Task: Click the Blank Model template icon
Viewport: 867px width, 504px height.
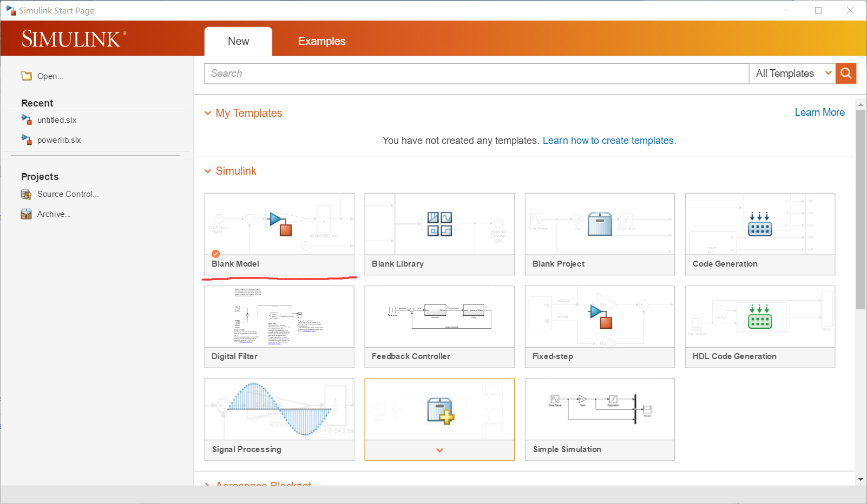Action: tap(281, 224)
